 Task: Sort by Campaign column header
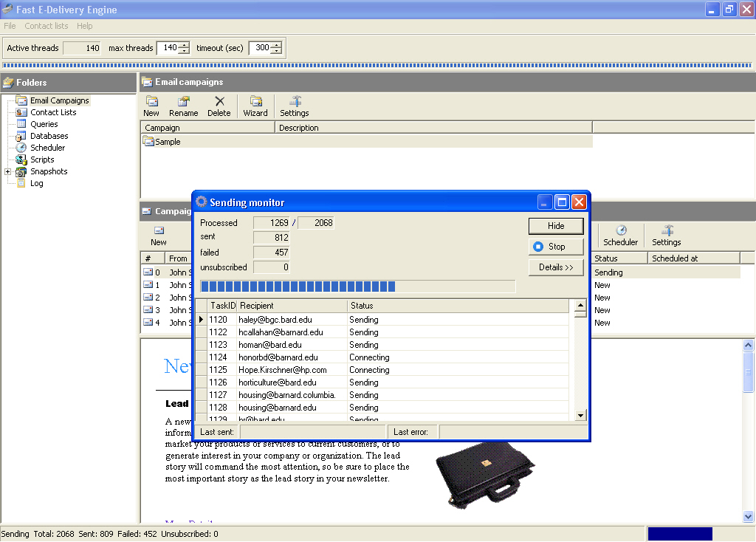tap(207, 128)
